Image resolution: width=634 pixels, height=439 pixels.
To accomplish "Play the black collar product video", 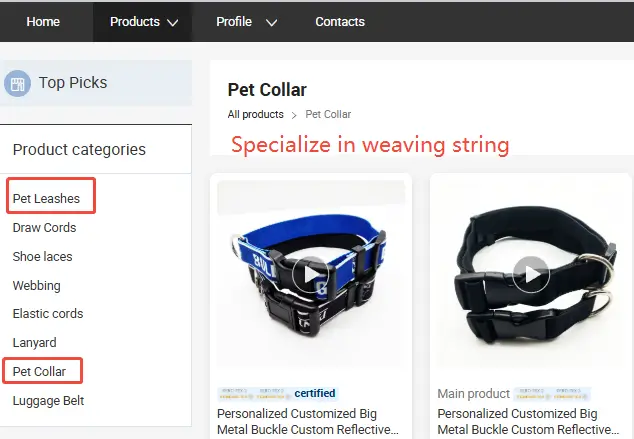I will click(531, 274).
